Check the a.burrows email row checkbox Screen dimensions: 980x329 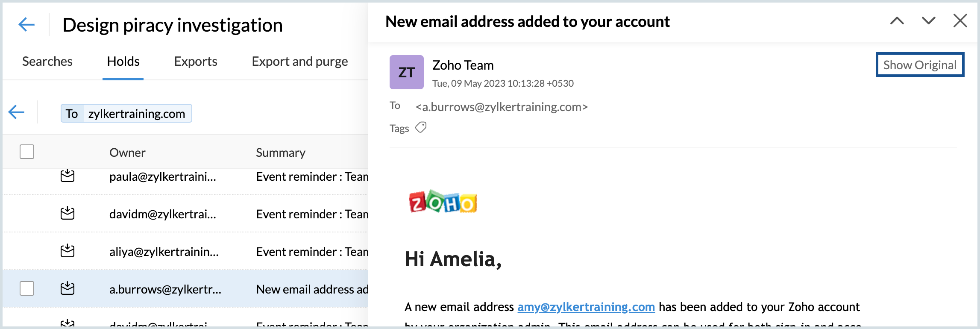pyautogui.click(x=27, y=288)
